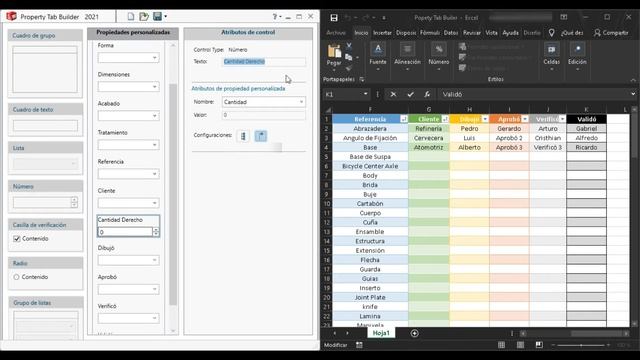Screen dimensions: 640x360
Task: Click the Compartir share button
Action: tap(611, 33)
